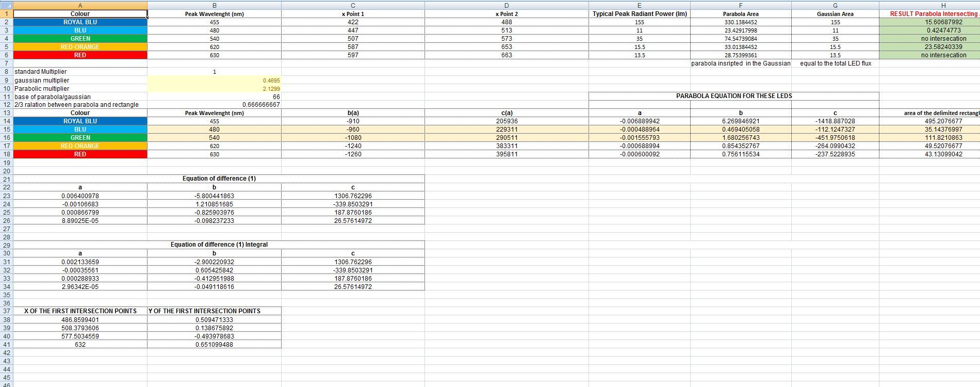
Task: Click 'Y OF THE FIRST INTERSECTION POINTS' header
Action: [x=214, y=311]
